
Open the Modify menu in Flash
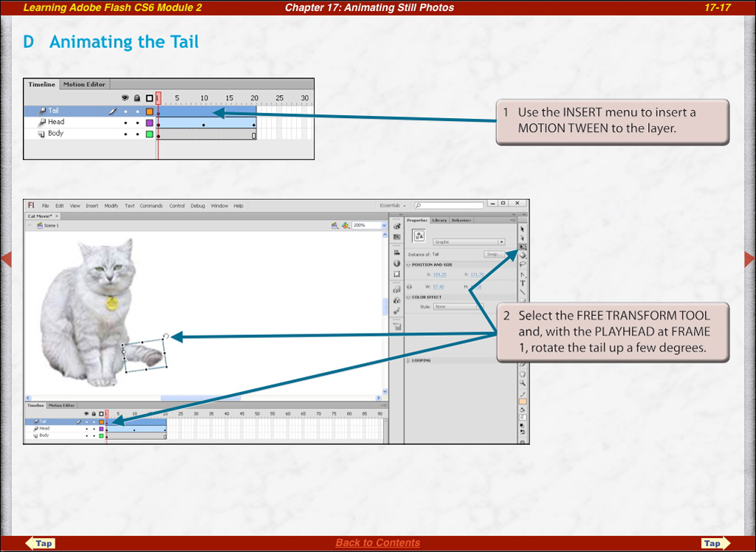pyautogui.click(x=111, y=206)
